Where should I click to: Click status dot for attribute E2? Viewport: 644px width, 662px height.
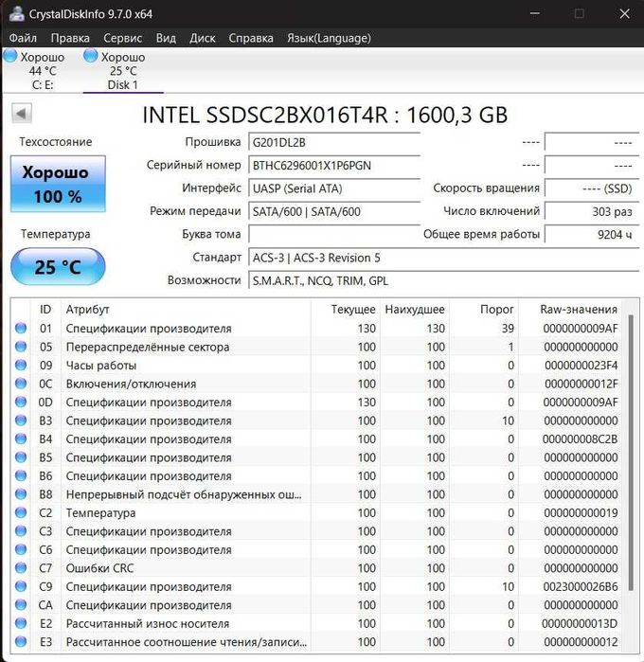coord(21,623)
